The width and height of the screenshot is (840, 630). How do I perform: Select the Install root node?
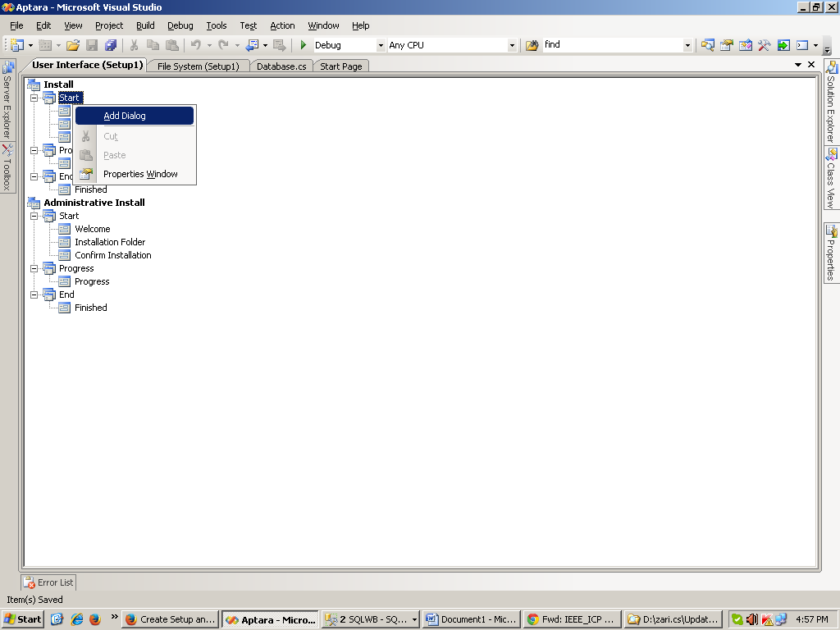[x=58, y=84]
